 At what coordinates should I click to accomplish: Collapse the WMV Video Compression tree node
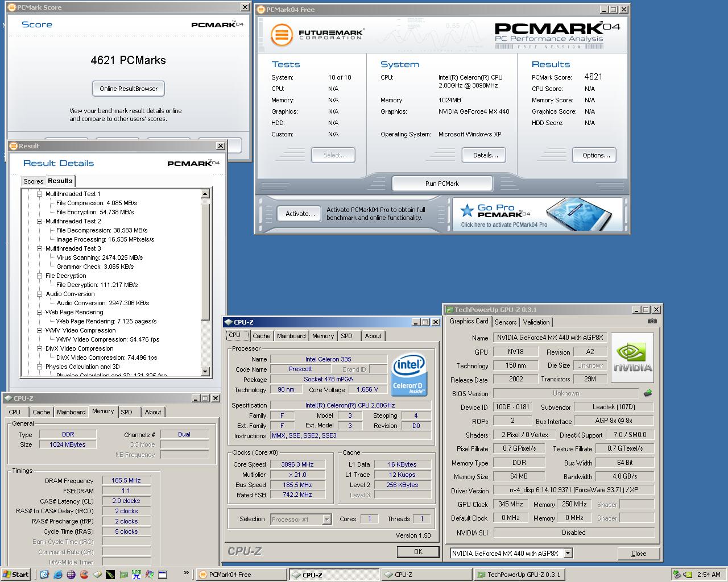(40, 330)
